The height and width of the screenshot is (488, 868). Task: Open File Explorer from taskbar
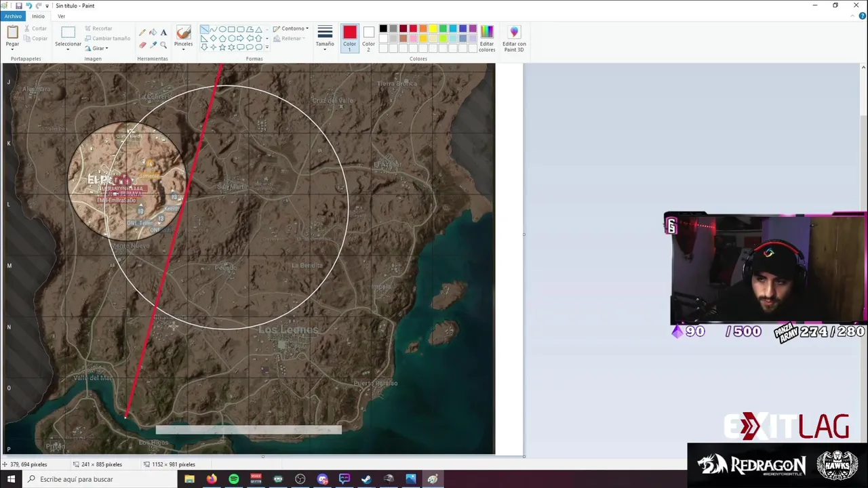pyautogui.click(x=189, y=479)
